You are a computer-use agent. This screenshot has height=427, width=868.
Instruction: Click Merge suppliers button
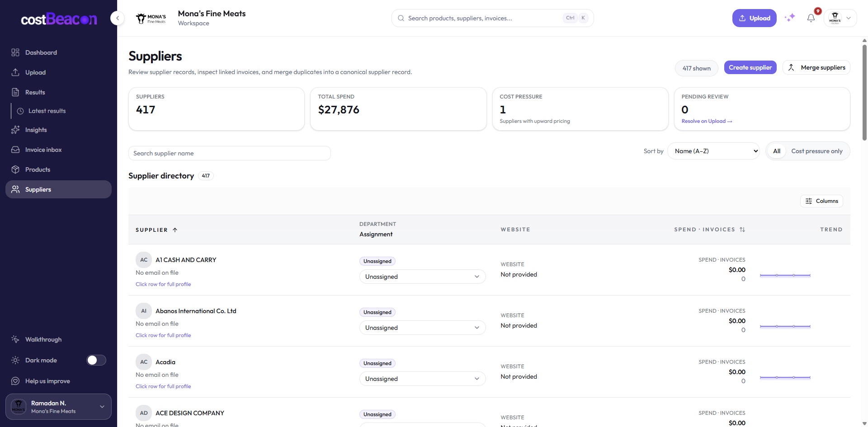tap(816, 67)
